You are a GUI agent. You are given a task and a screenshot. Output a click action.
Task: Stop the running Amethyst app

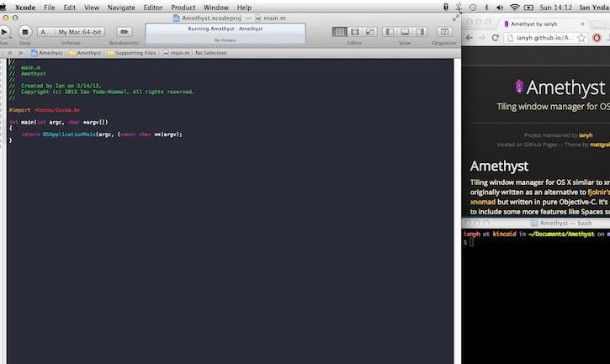25,32
